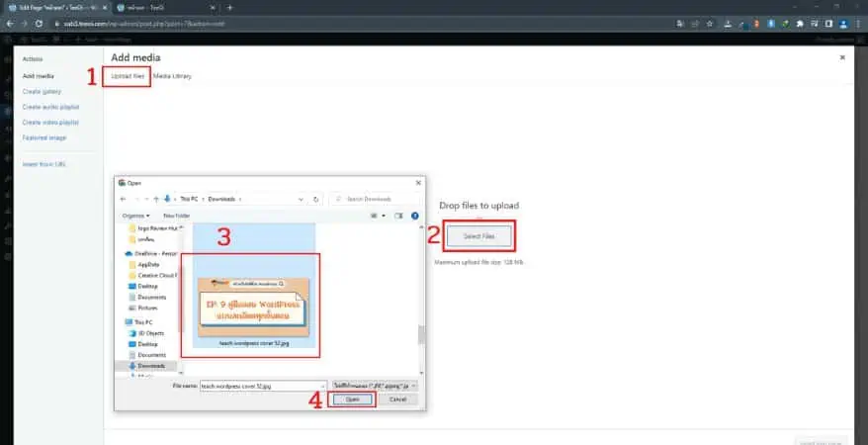Screen dimensions: 868x445
Task: Open the browser profile avatar
Action: pyautogui.click(x=843, y=24)
